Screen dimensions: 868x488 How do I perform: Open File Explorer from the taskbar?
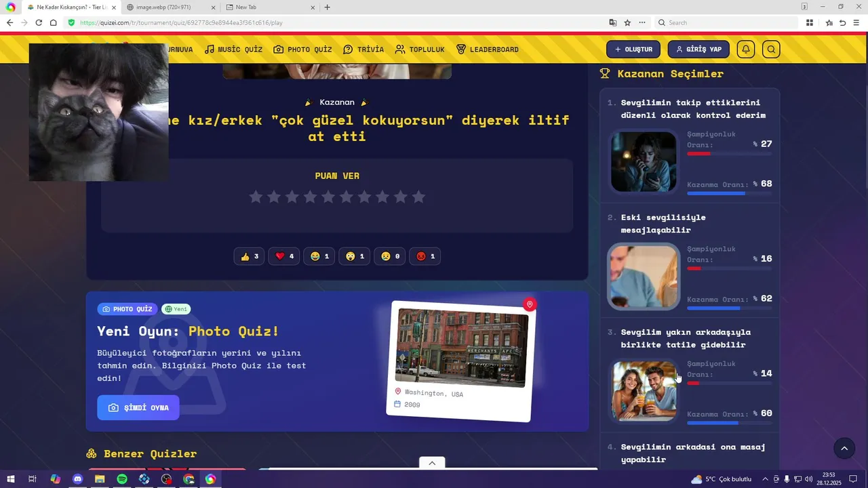click(x=100, y=479)
